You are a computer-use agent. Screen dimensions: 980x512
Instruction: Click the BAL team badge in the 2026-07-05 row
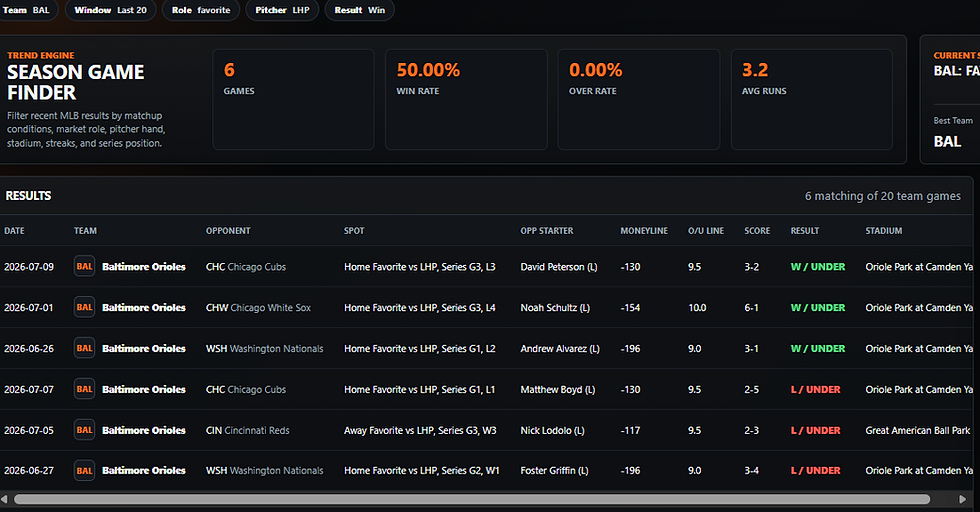pos(84,430)
